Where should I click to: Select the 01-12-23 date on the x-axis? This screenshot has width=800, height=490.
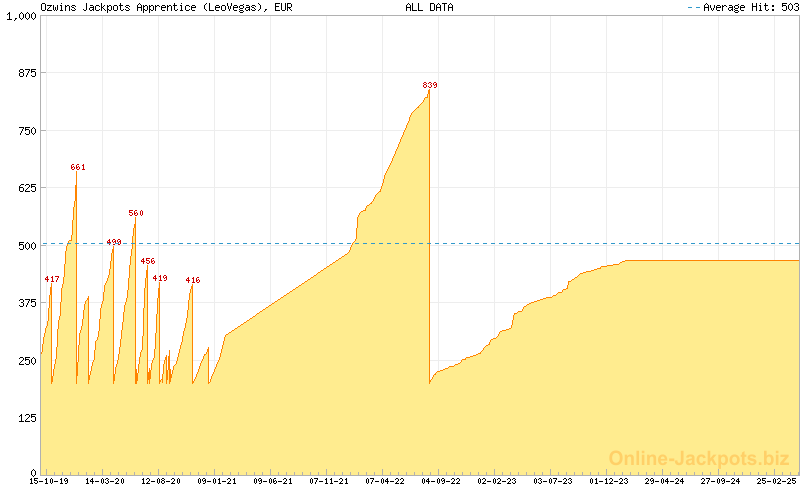pos(609,481)
